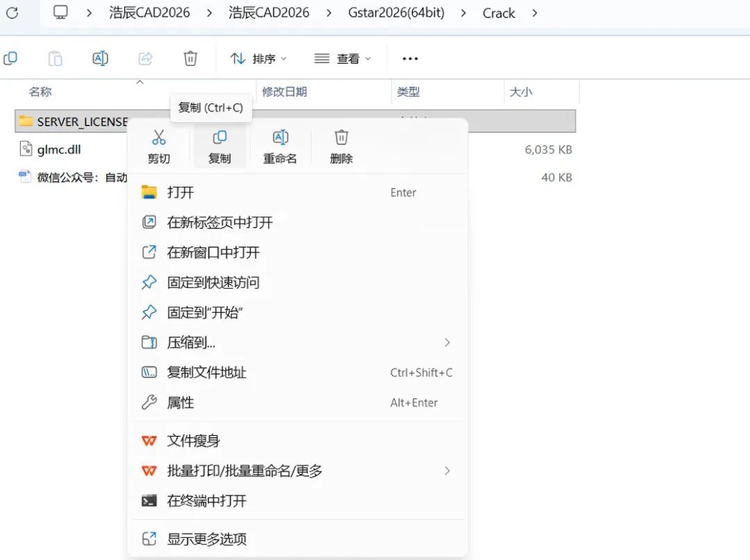This screenshot has height=560, width=750.
Task: Click the toolbar paste icon
Action: click(55, 58)
